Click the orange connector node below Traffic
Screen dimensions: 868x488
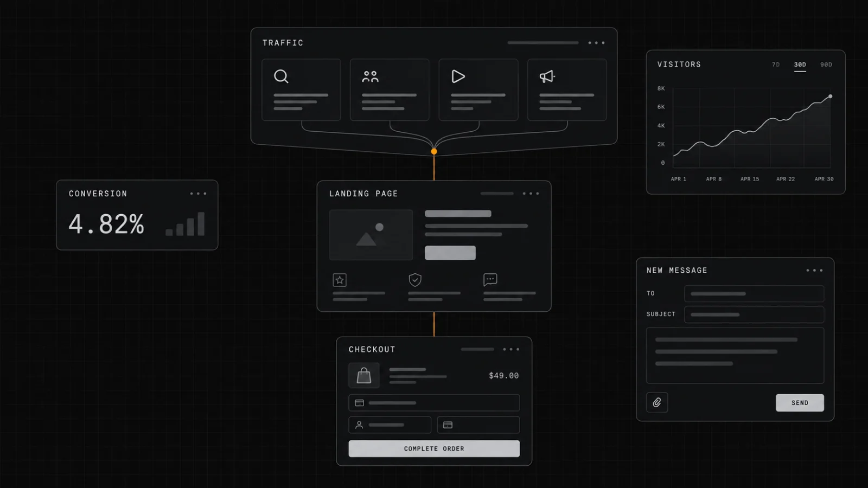click(x=434, y=151)
